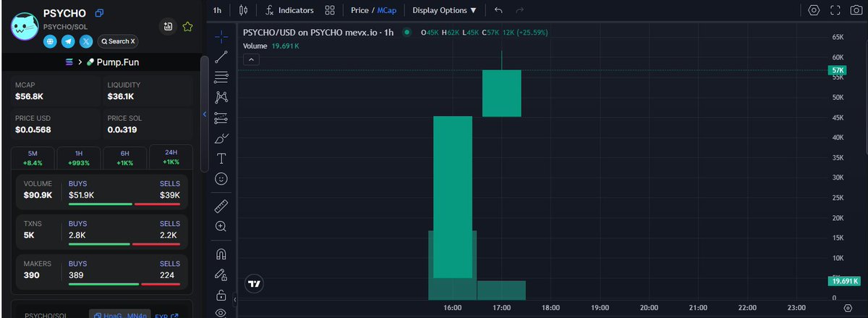868x318 pixels.
Task: Open the Indicators dialog
Action: coord(289,10)
